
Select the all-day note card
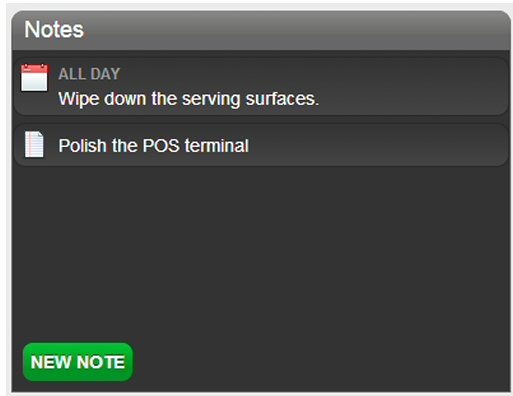click(261, 87)
